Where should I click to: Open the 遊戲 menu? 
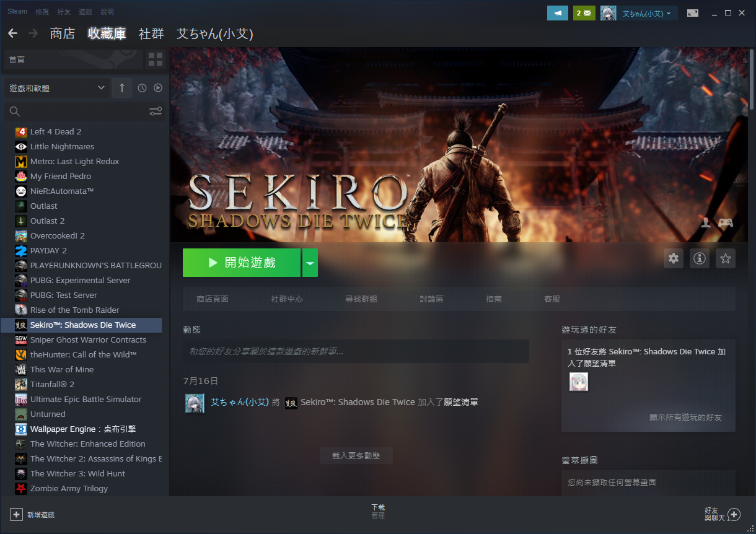pos(86,12)
